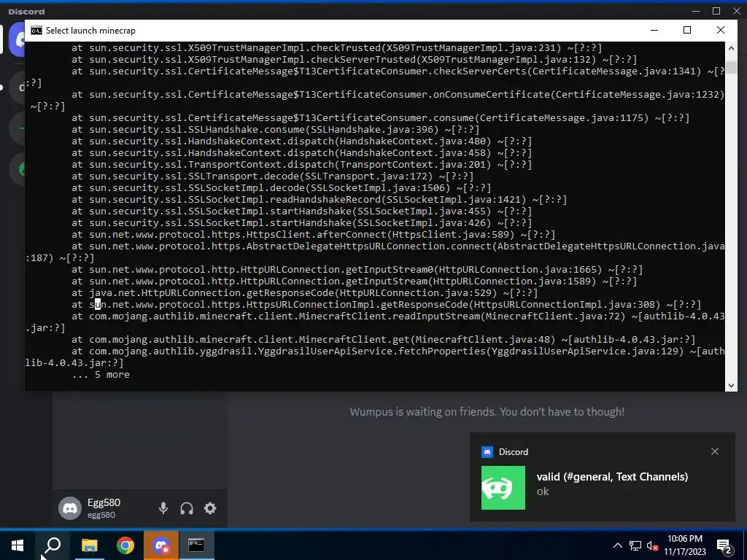Screen dimensions: 747x560
Task: Click the MinecraftClient.get stack trace line
Action: point(384,340)
